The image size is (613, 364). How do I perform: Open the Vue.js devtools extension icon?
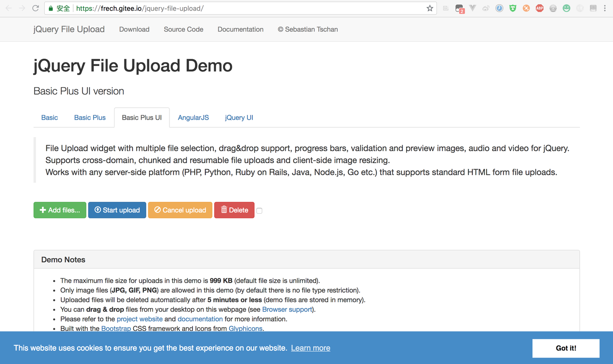473,8
